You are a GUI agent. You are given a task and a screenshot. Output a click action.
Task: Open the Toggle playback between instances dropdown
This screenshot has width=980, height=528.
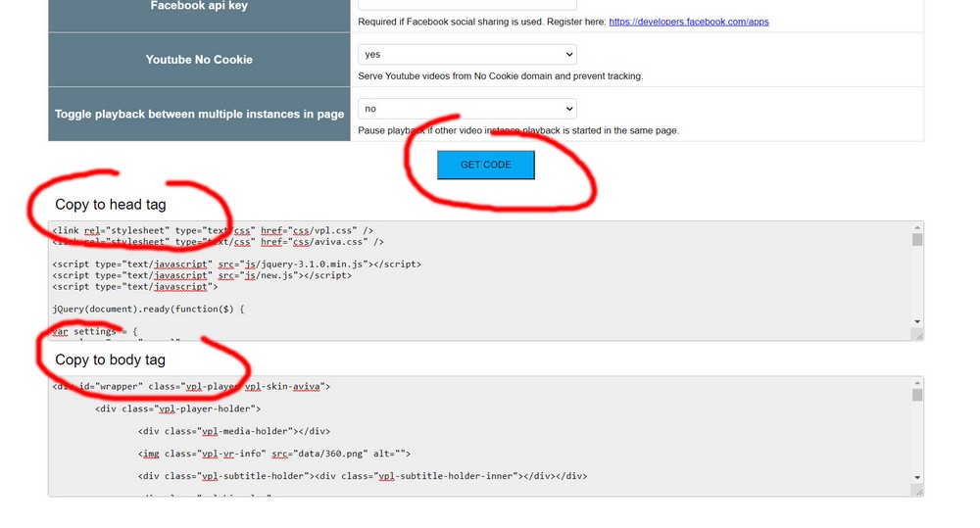click(466, 109)
